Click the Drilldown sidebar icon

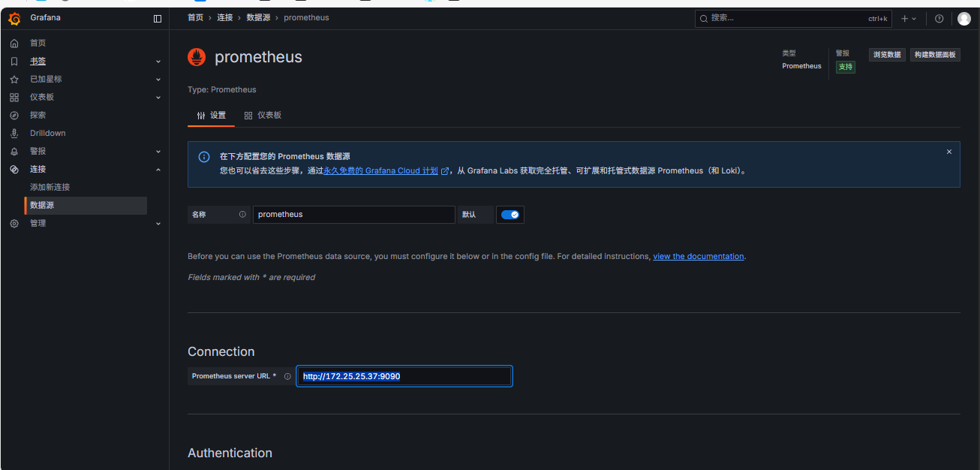click(x=14, y=133)
